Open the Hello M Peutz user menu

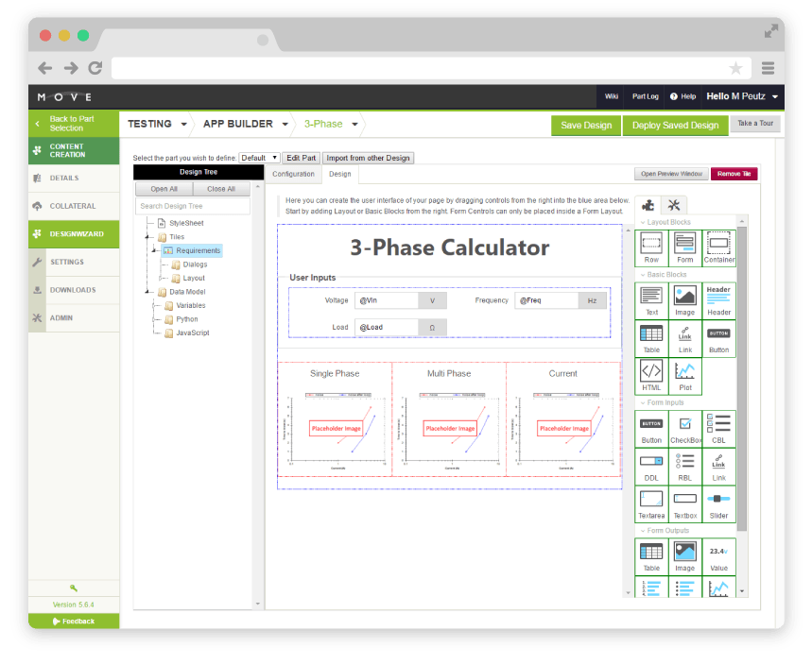742,96
